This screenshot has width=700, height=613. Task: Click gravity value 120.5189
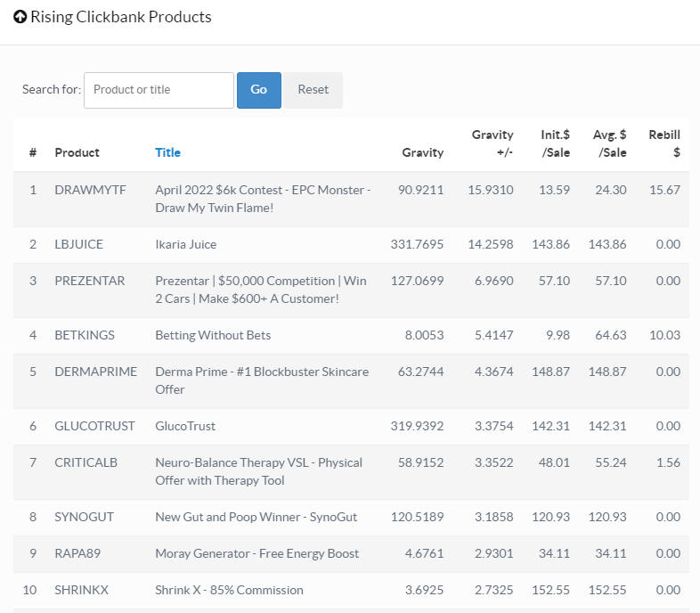click(x=418, y=518)
